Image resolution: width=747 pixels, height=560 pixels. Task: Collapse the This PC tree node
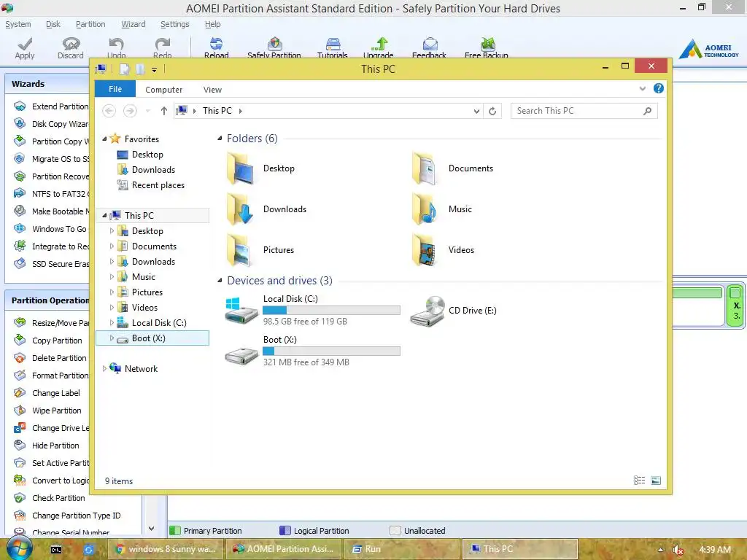point(104,216)
